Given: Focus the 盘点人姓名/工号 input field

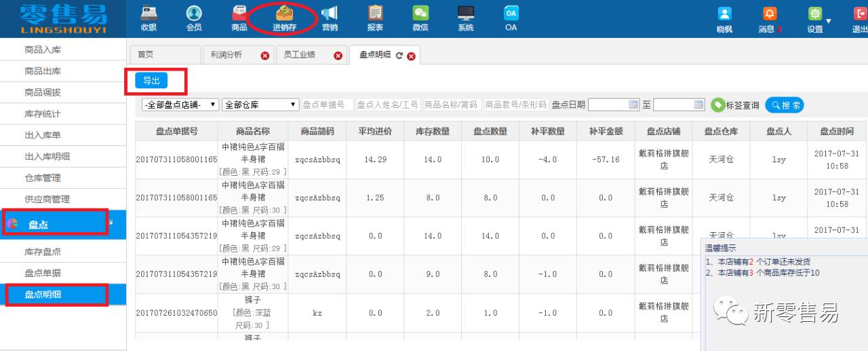Looking at the screenshot, I should coord(387,105).
